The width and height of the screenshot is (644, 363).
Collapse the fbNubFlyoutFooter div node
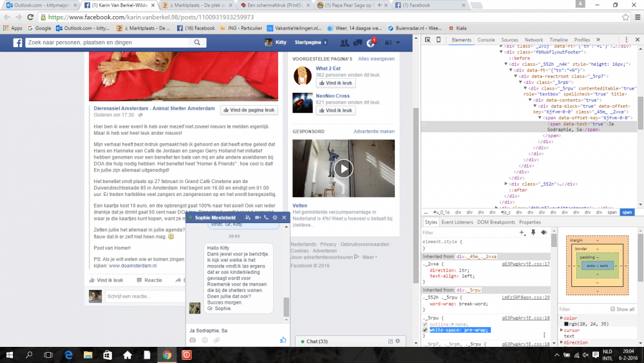pyautogui.click(x=501, y=52)
